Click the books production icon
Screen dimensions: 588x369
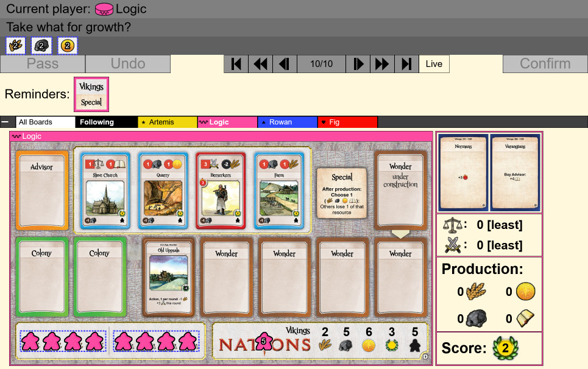point(525,319)
